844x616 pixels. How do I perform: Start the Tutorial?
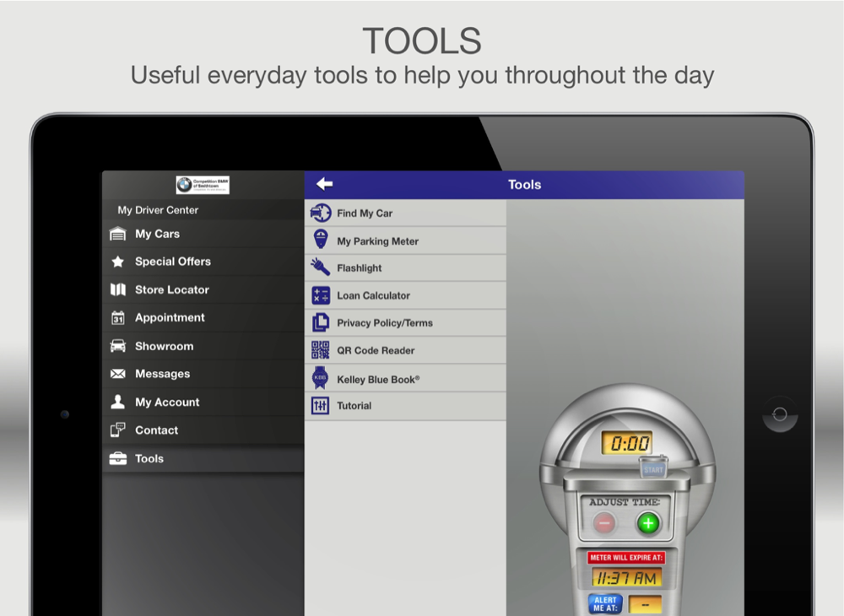[x=405, y=406]
